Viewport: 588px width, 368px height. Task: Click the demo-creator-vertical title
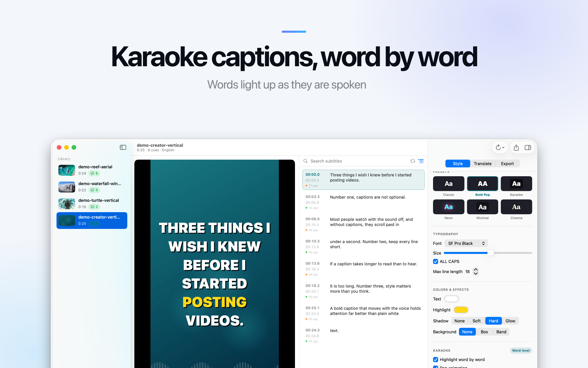point(160,145)
